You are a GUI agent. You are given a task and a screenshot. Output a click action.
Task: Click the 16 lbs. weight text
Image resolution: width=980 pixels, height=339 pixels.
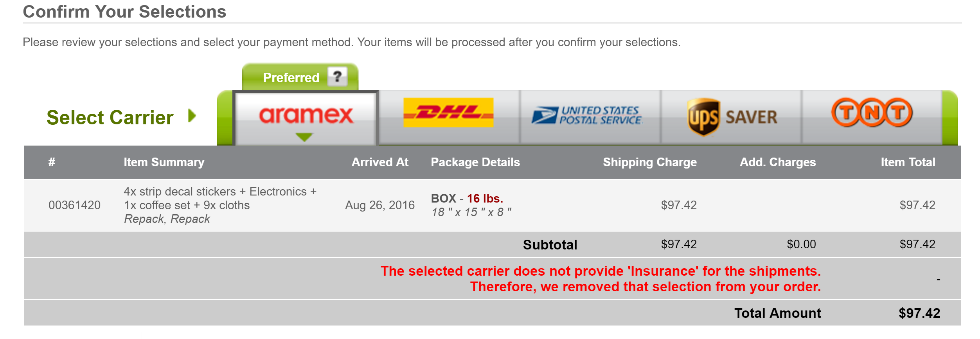[485, 199]
